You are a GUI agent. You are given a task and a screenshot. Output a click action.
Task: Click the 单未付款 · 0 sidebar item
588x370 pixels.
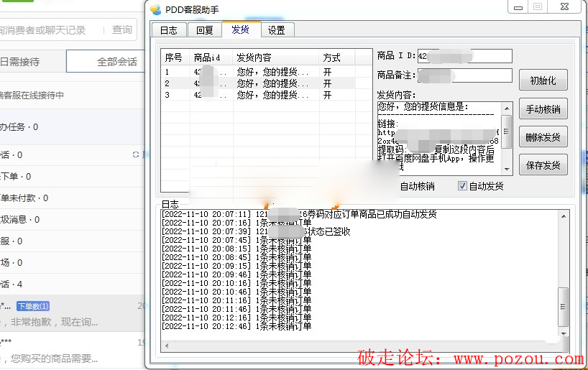coord(72,198)
